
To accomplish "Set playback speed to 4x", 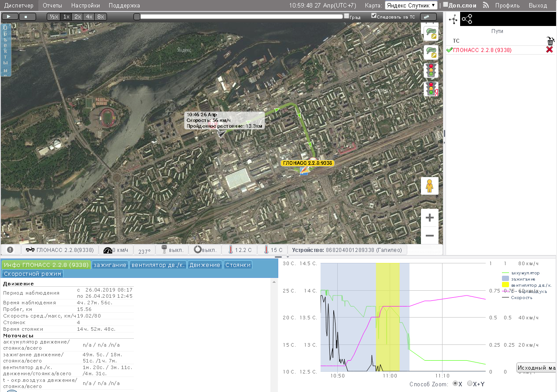I will 89,16.
